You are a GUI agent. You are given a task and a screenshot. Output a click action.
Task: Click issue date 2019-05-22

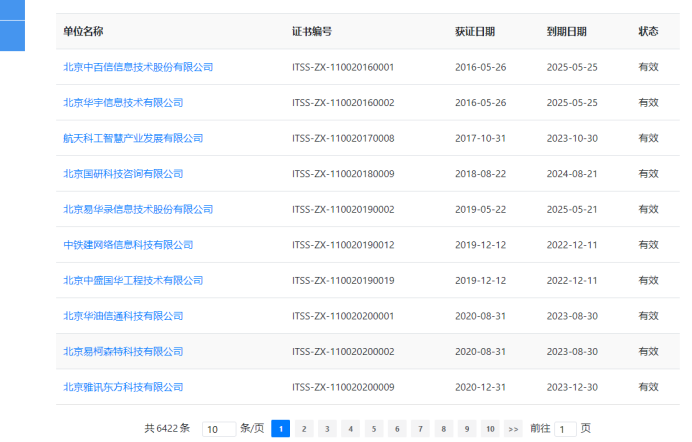click(481, 210)
